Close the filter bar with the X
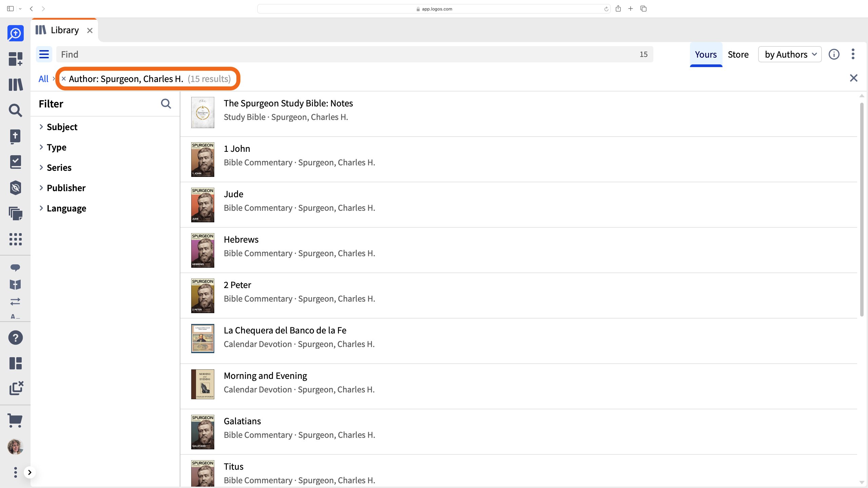This screenshot has height=488, width=868. [854, 78]
